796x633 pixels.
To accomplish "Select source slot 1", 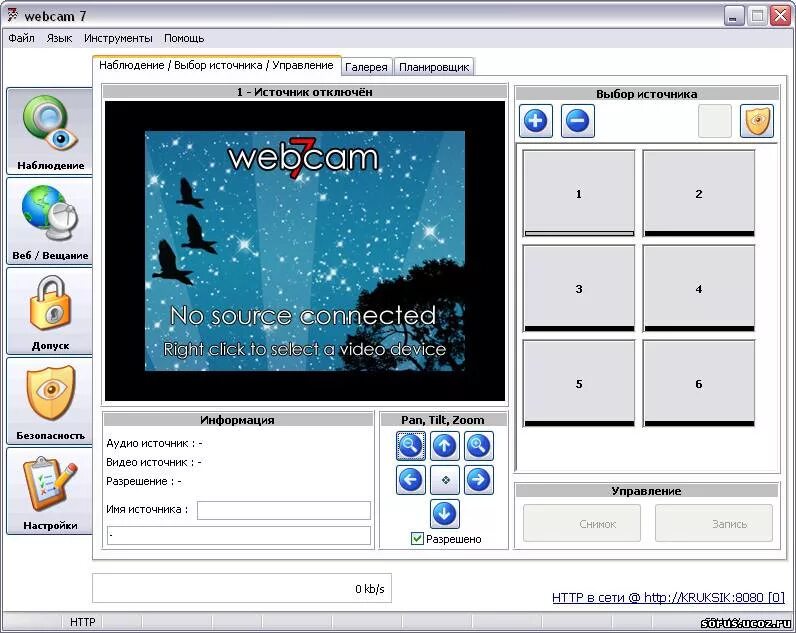I will 579,193.
